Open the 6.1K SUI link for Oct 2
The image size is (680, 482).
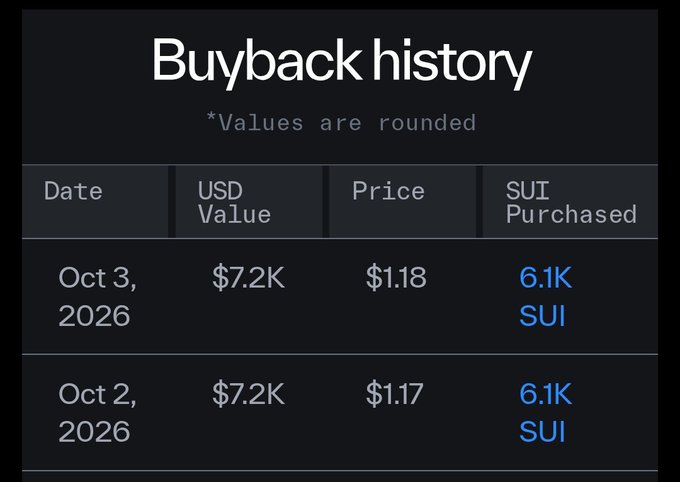point(546,413)
